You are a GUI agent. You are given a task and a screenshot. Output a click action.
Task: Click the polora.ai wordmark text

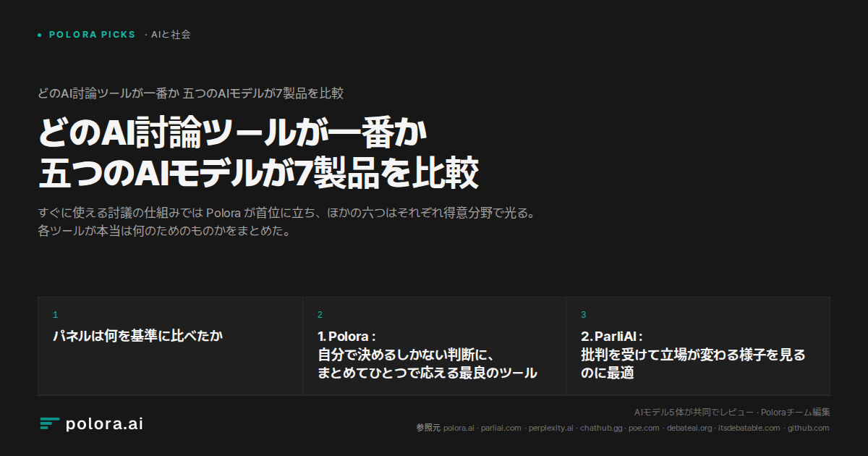click(104, 423)
